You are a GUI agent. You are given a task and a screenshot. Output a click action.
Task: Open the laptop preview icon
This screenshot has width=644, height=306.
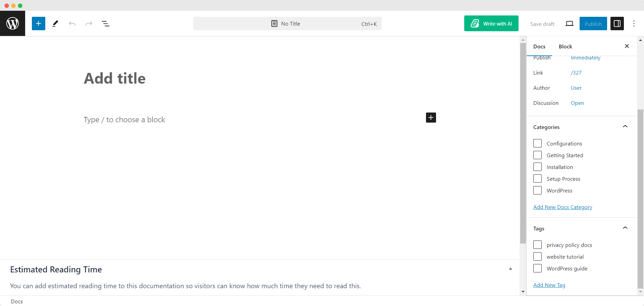570,24
